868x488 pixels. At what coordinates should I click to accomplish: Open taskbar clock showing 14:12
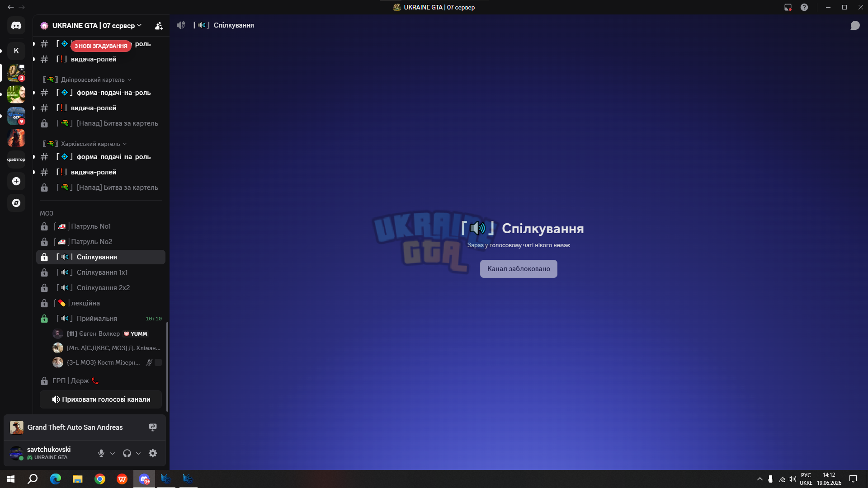point(829,479)
